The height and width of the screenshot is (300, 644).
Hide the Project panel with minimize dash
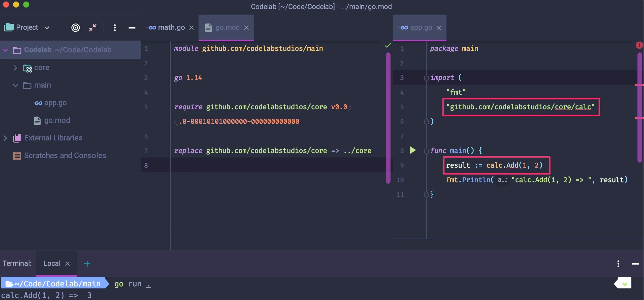tap(132, 27)
